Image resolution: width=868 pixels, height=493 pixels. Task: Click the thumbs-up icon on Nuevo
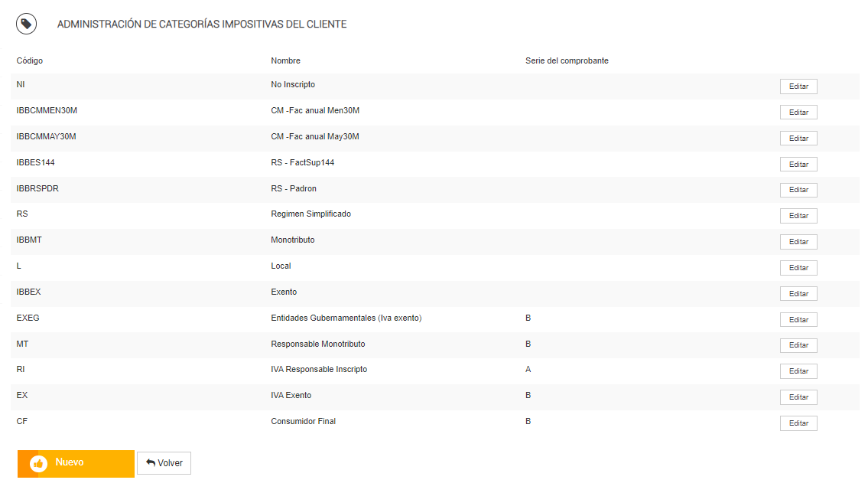(38, 463)
